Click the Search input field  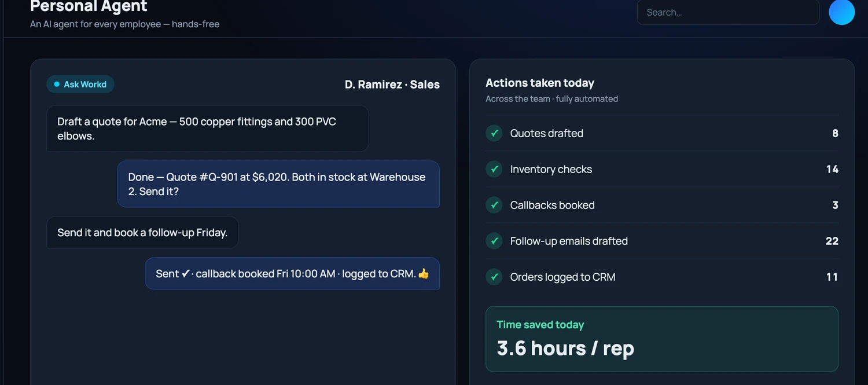(x=728, y=12)
